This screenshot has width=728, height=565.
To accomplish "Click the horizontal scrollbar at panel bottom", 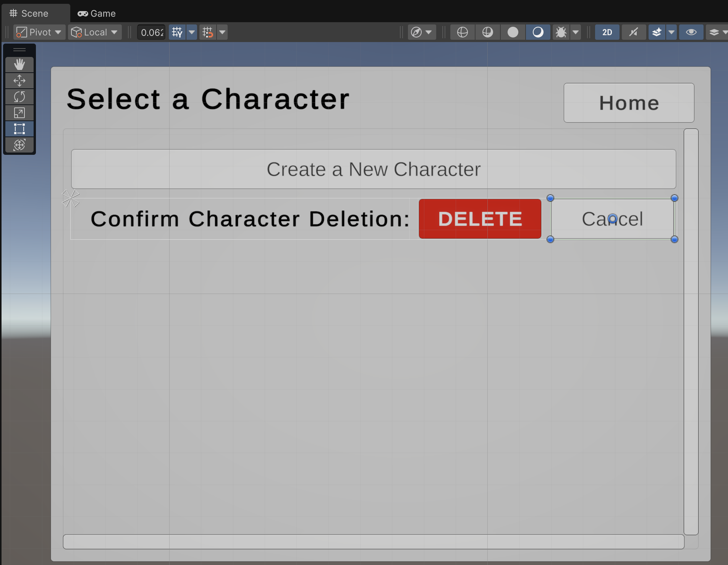I will [x=373, y=542].
